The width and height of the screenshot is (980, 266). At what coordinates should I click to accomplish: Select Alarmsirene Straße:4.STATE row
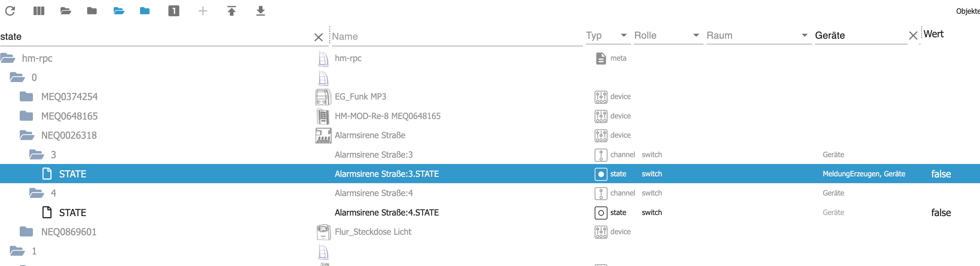click(x=386, y=213)
